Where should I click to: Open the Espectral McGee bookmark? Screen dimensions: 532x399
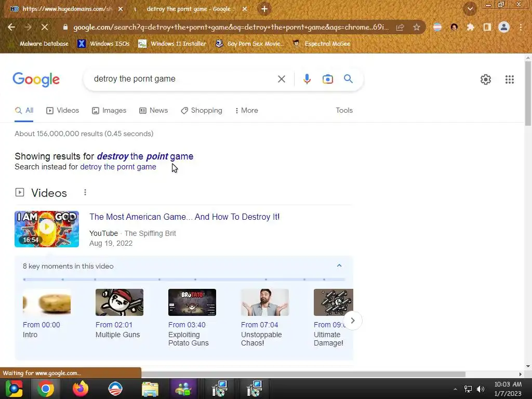(321, 44)
